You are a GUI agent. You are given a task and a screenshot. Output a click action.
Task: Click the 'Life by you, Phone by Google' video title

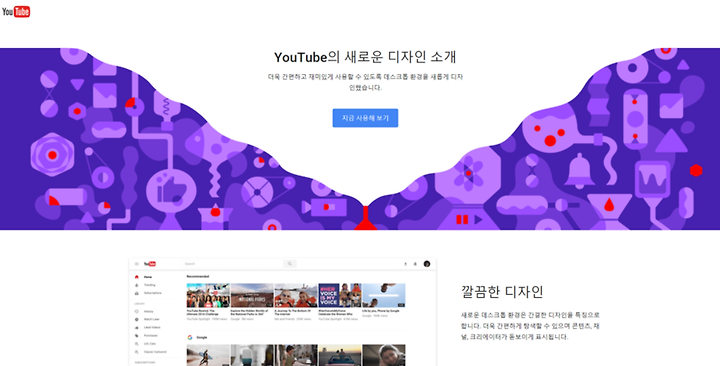click(380, 311)
